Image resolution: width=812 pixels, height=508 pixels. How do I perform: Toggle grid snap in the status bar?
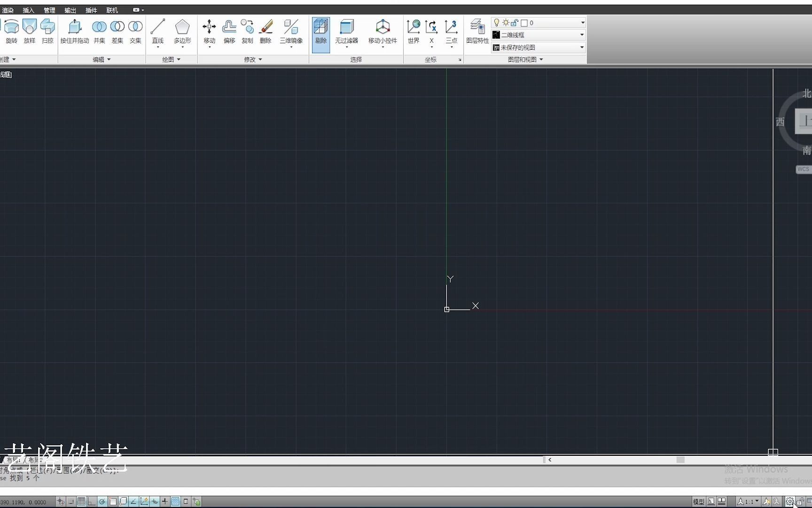point(70,501)
